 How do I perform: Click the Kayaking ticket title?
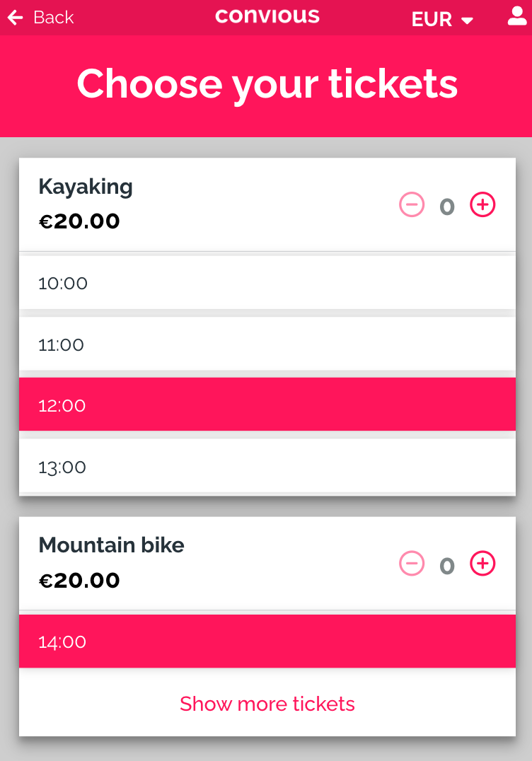(86, 187)
